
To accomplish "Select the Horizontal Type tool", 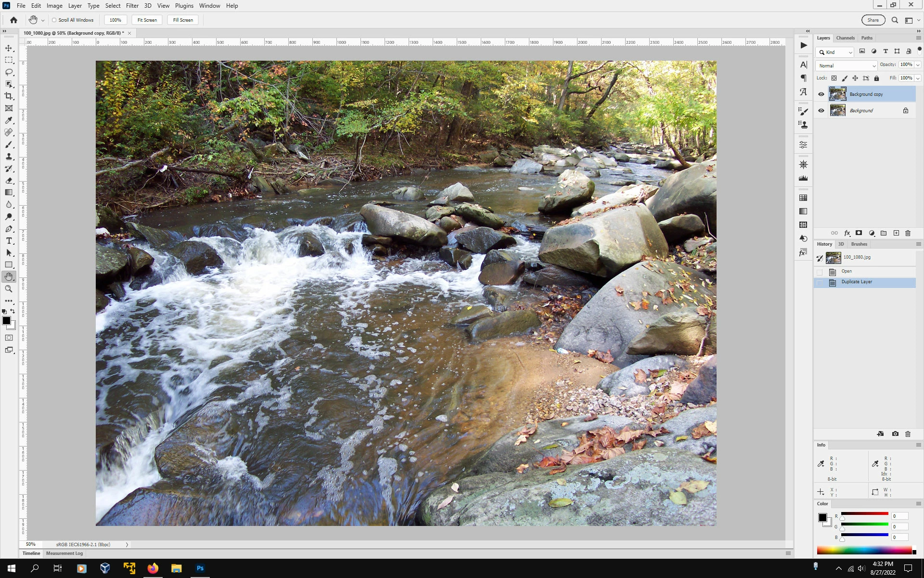I will (9, 241).
